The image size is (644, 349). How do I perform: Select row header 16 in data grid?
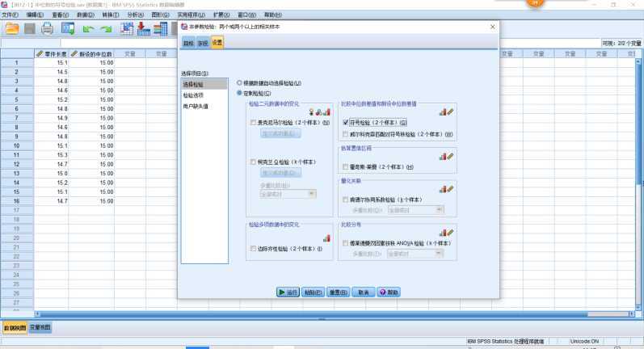[17, 201]
